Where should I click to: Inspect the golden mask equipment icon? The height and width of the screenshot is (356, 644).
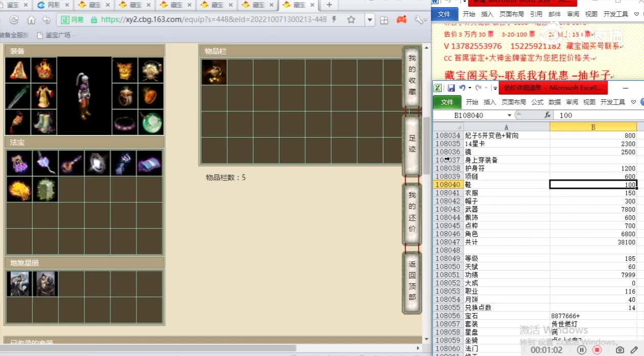pos(124,70)
